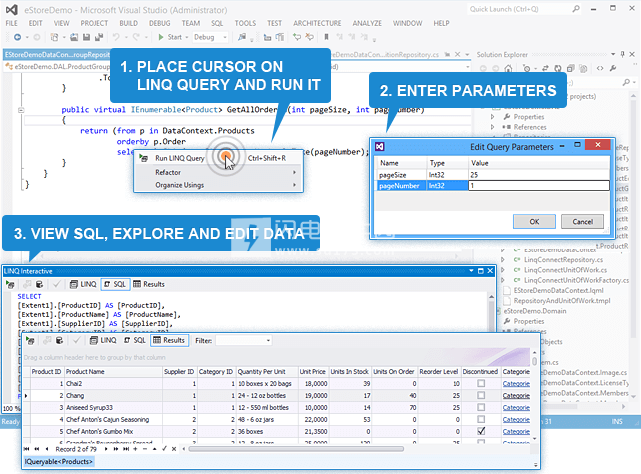Click Solution Explorer Collapse All icon
The height and width of the screenshot is (474, 641).
(571, 69)
